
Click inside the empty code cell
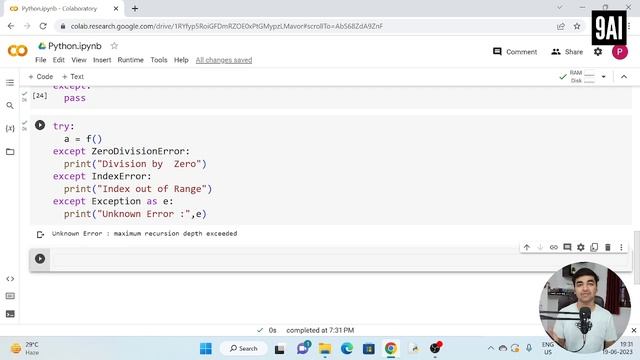pos(340,259)
